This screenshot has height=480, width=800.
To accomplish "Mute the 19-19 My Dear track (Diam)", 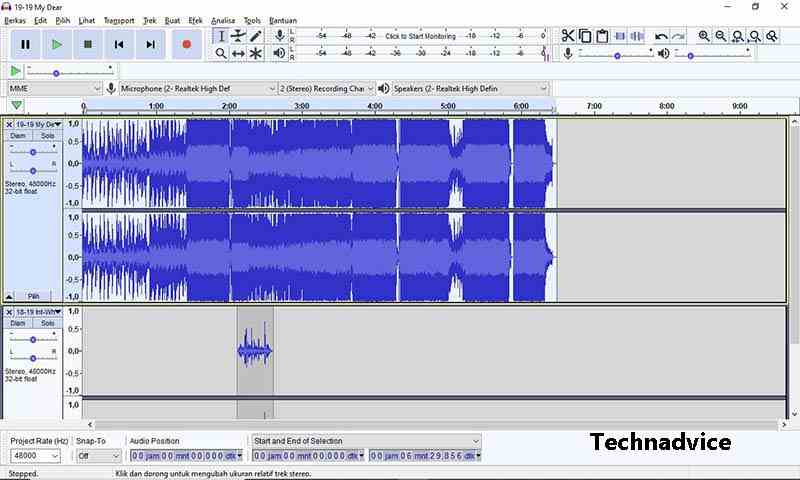I will pyautogui.click(x=18, y=136).
